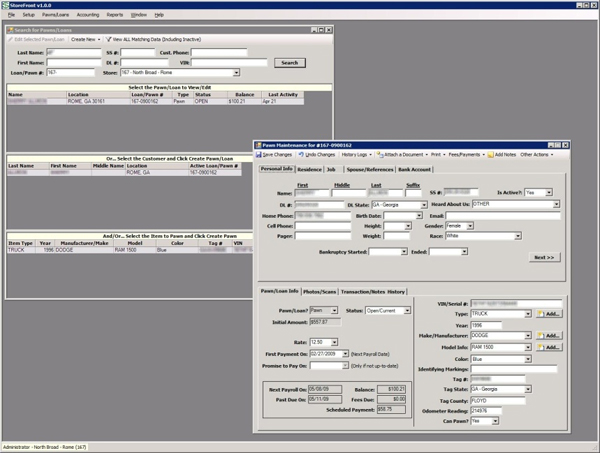Viewport: 600px width, 453px height.
Task: Expand the Gender dropdown
Action: [470, 226]
